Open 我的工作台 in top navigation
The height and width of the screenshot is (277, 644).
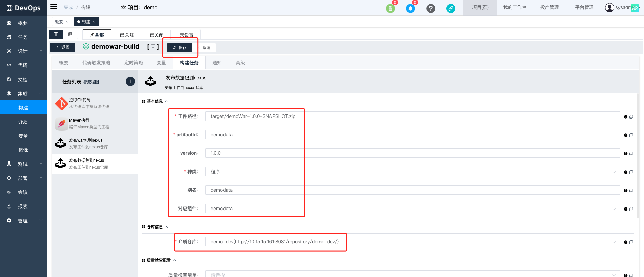click(x=515, y=7)
